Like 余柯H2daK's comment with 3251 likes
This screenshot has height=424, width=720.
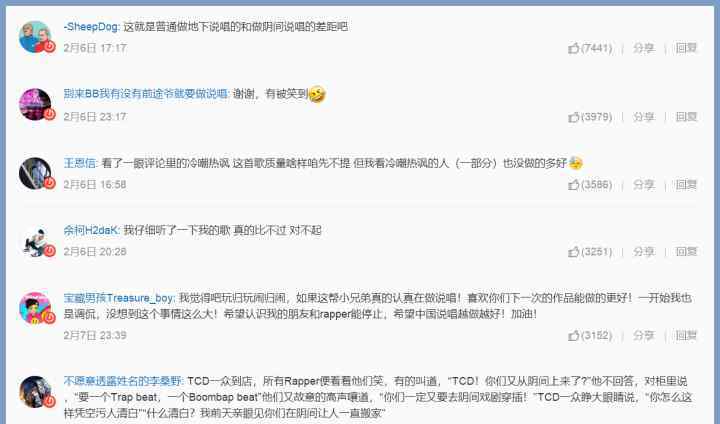(590, 252)
